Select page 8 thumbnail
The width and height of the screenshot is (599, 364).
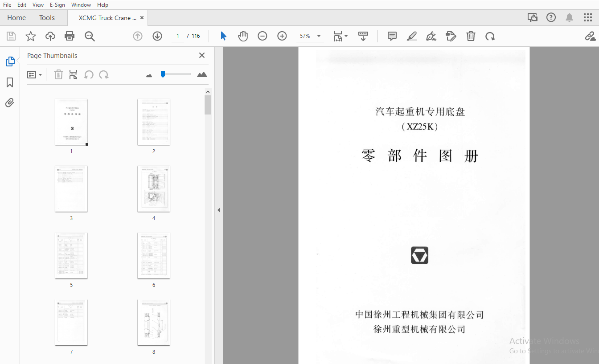154,323
